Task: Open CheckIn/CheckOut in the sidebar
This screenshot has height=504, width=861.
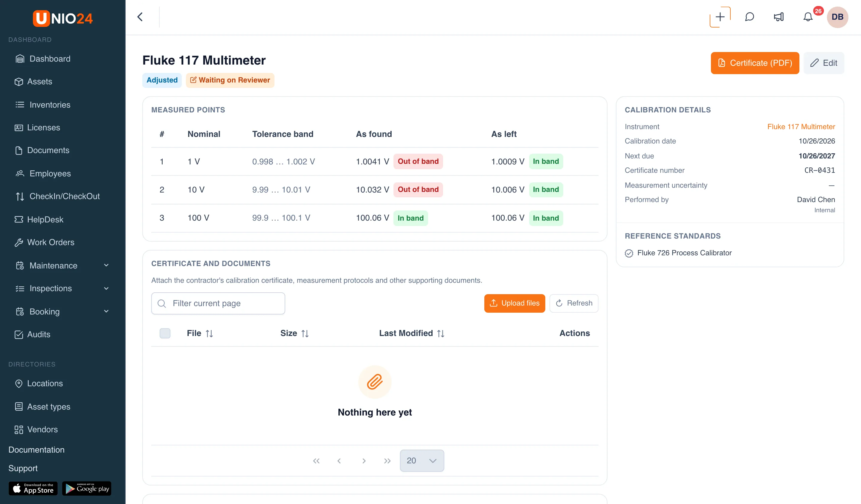Action: 57,196
